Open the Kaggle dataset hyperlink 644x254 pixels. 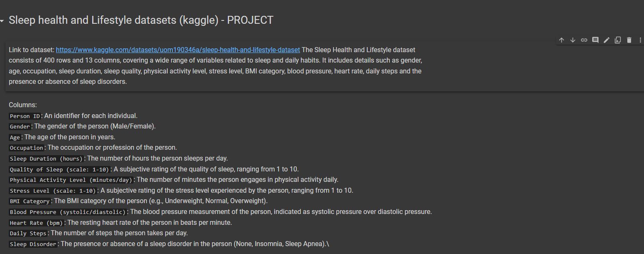177,50
